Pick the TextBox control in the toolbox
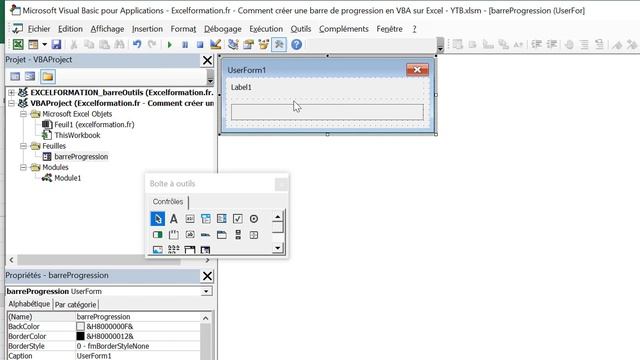Screen dimensions: 640x360 click(190, 219)
